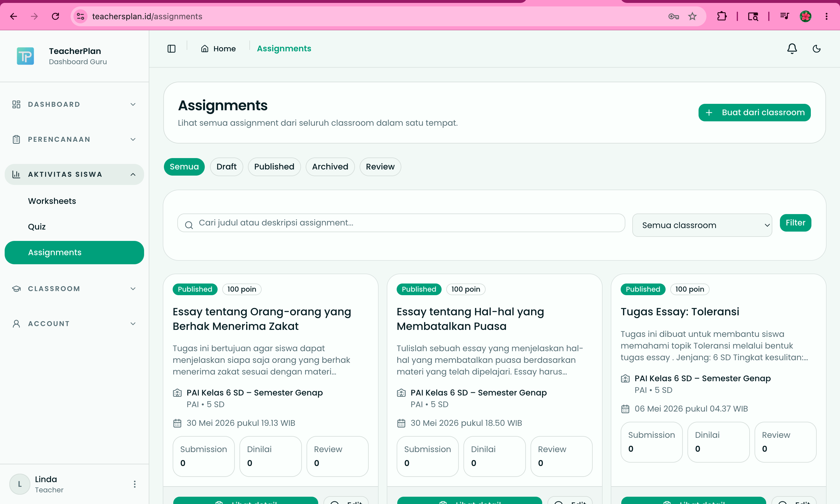Click the Home breadcrumb link

coord(218,49)
